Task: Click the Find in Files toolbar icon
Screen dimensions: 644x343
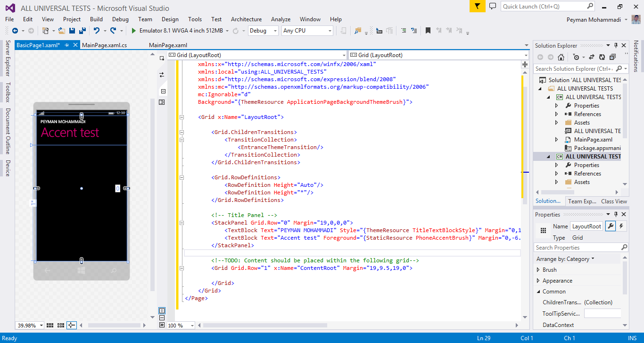Action: 358,31
